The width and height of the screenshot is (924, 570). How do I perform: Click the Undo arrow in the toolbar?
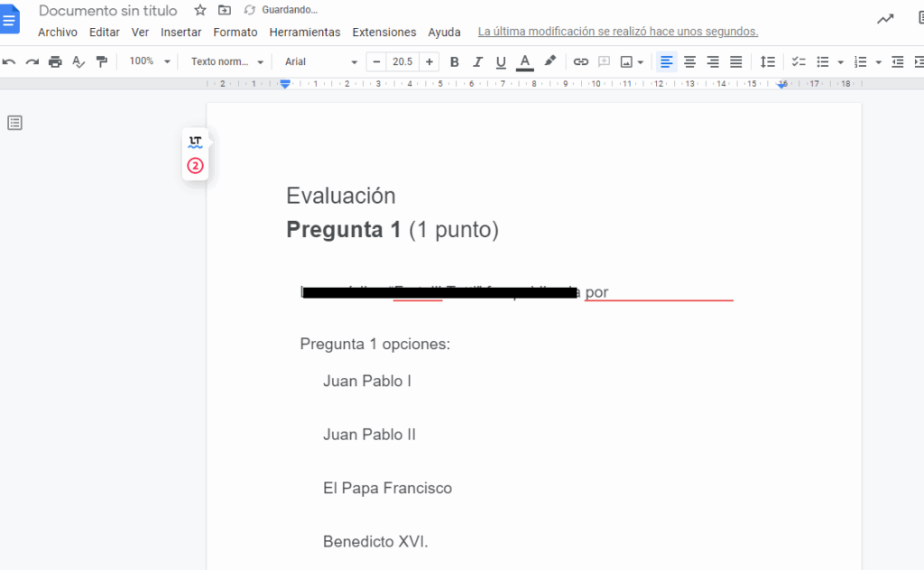point(9,61)
